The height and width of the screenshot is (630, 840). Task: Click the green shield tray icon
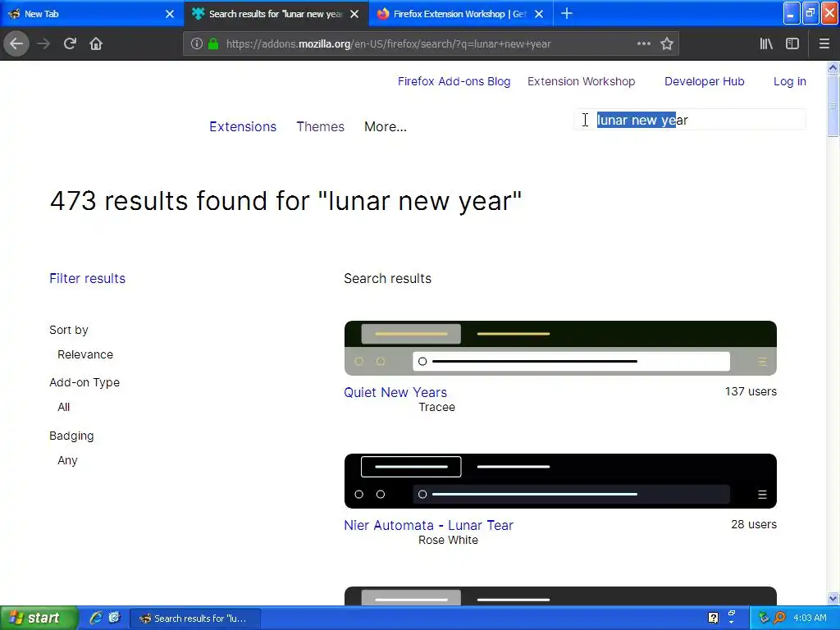click(764, 618)
